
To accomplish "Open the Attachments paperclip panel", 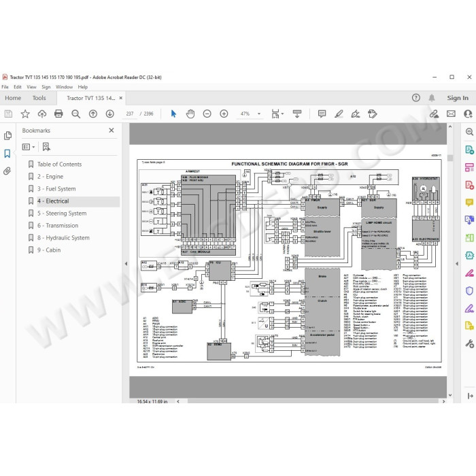I will pos(7,171).
